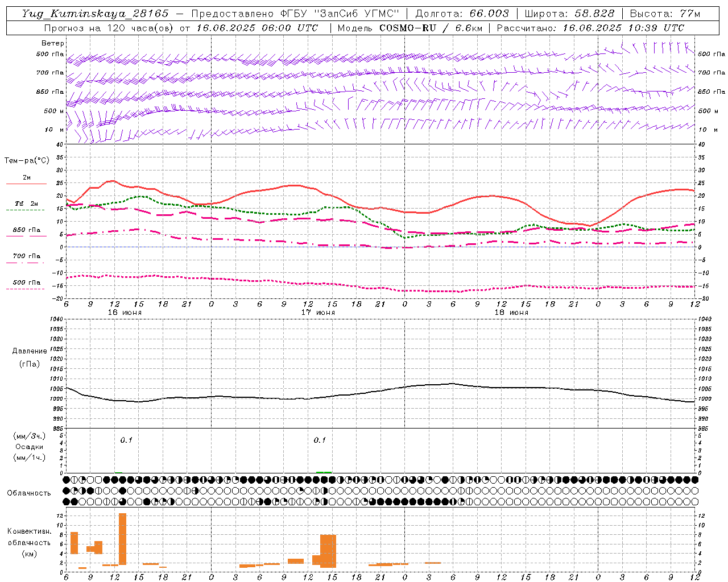Click the 18 июня date label
Viewport: 728px width, 582px height.
(511, 313)
